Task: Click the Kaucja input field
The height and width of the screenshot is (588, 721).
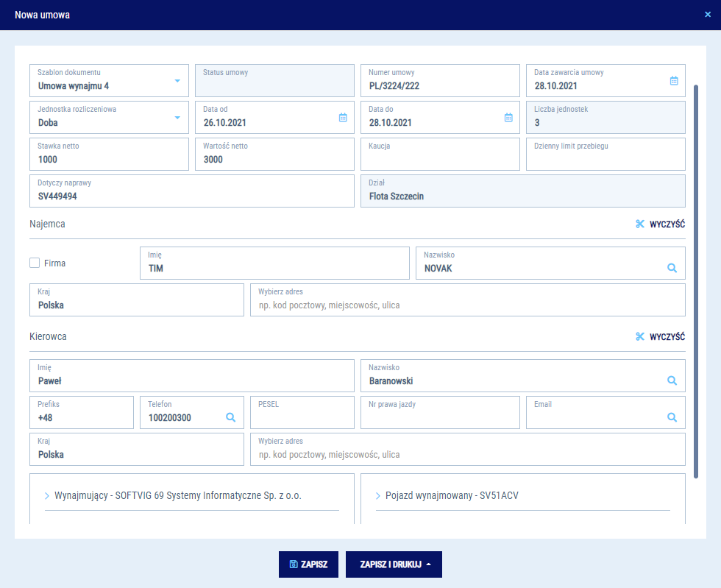Action: (440, 158)
